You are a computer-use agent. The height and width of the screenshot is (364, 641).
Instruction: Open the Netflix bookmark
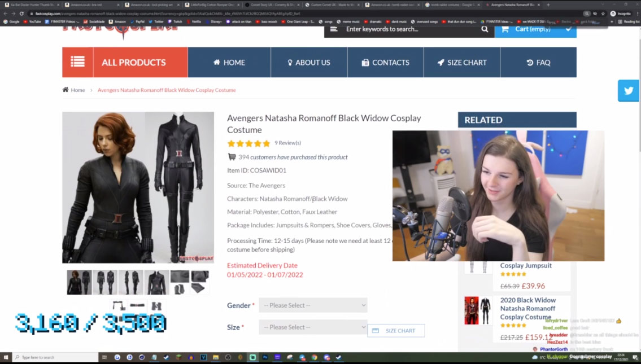pos(194,21)
